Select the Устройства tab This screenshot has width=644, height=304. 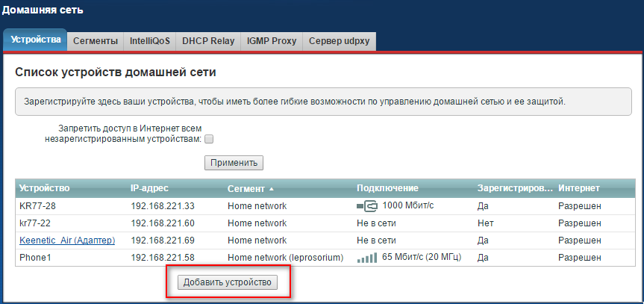(35, 41)
